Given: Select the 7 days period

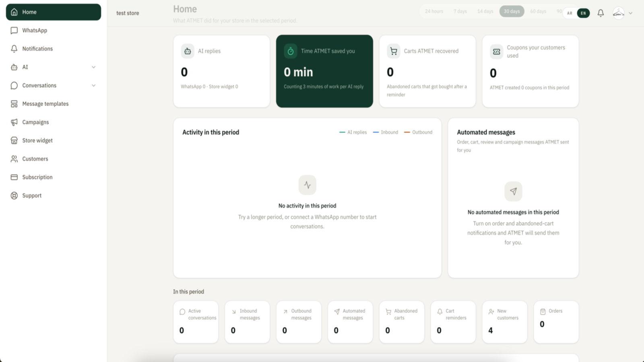Looking at the screenshot, I should pos(460,11).
